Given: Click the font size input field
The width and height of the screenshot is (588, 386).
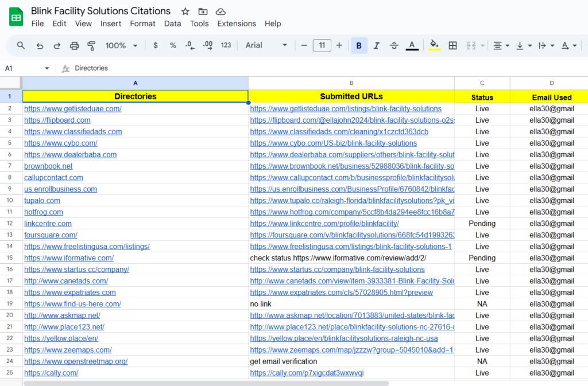Looking at the screenshot, I should (322, 45).
